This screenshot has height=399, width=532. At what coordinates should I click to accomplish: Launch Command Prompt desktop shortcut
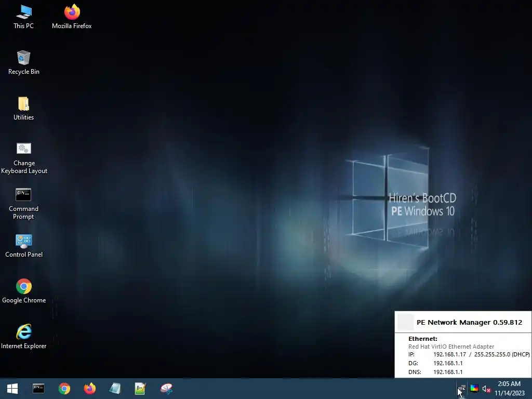(24, 204)
